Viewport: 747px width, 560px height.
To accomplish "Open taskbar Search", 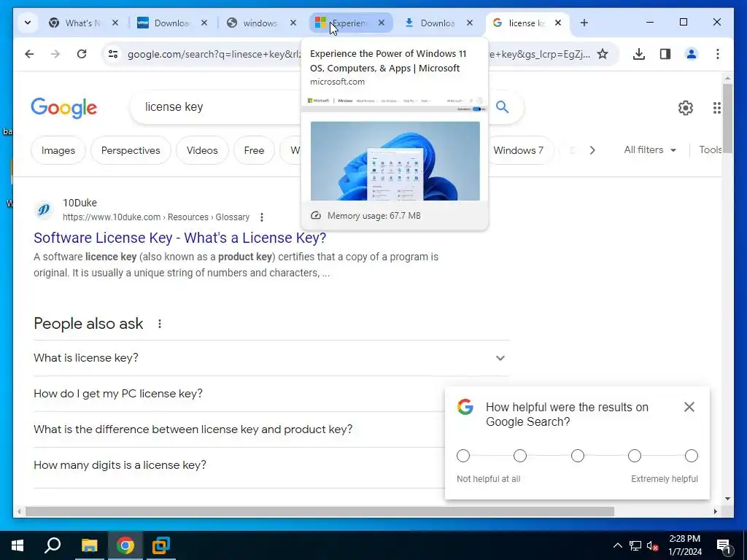I will 53,545.
